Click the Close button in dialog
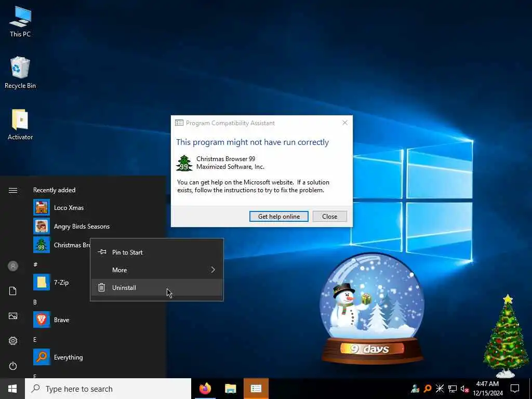 pyautogui.click(x=329, y=217)
